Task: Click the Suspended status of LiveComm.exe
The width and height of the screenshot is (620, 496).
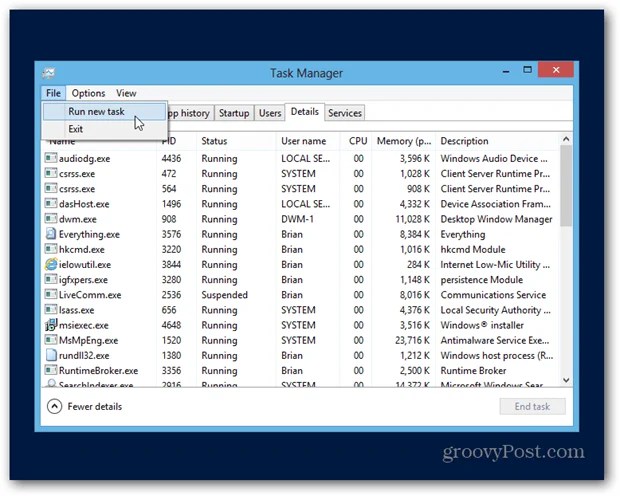Action: pyautogui.click(x=224, y=295)
